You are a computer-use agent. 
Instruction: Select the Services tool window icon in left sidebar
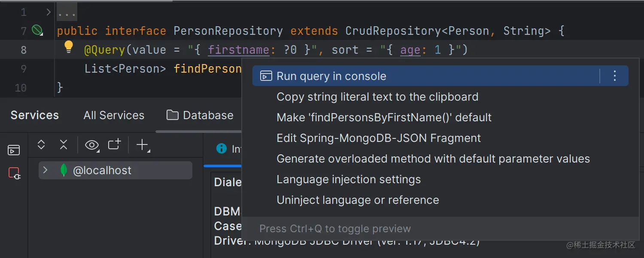(14, 150)
